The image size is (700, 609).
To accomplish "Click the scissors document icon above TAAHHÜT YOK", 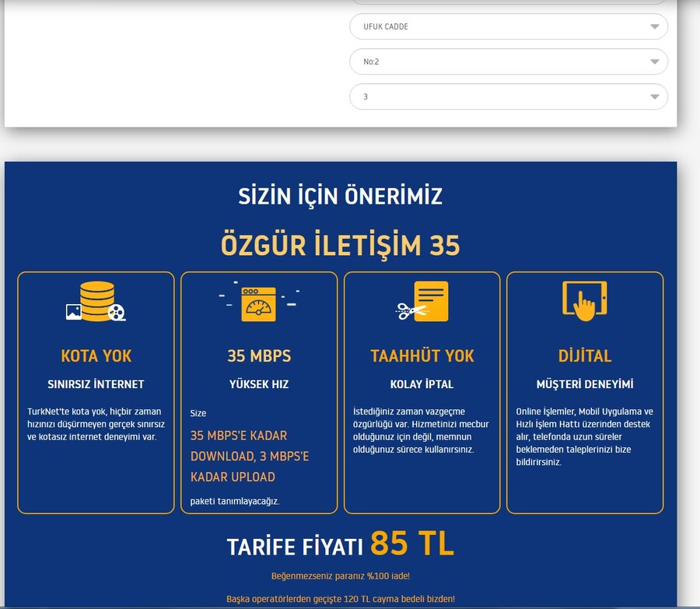I will pos(422,301).
